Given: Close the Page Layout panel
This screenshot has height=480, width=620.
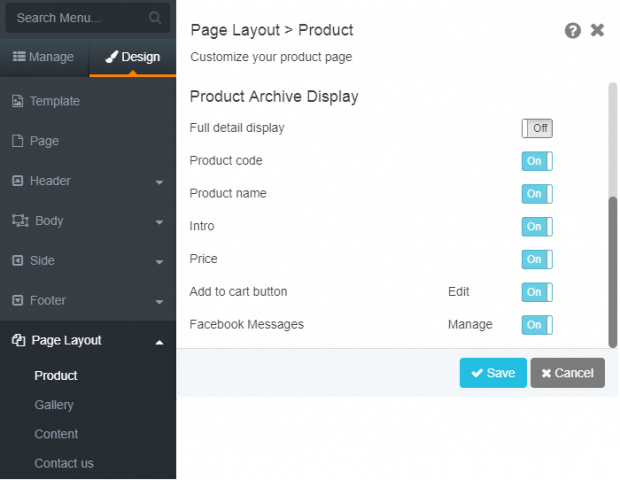Looking at the screenshot, I should tap(597, 30).
